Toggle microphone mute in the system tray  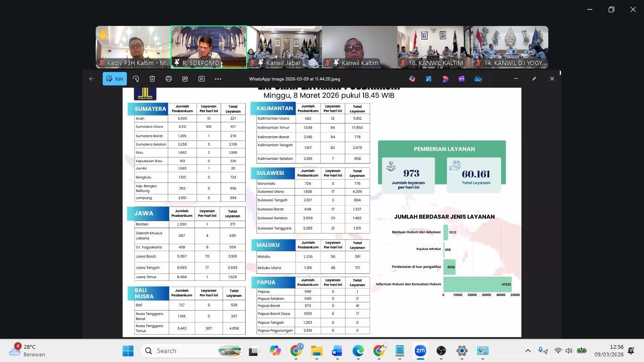click(x=541, y=351)
